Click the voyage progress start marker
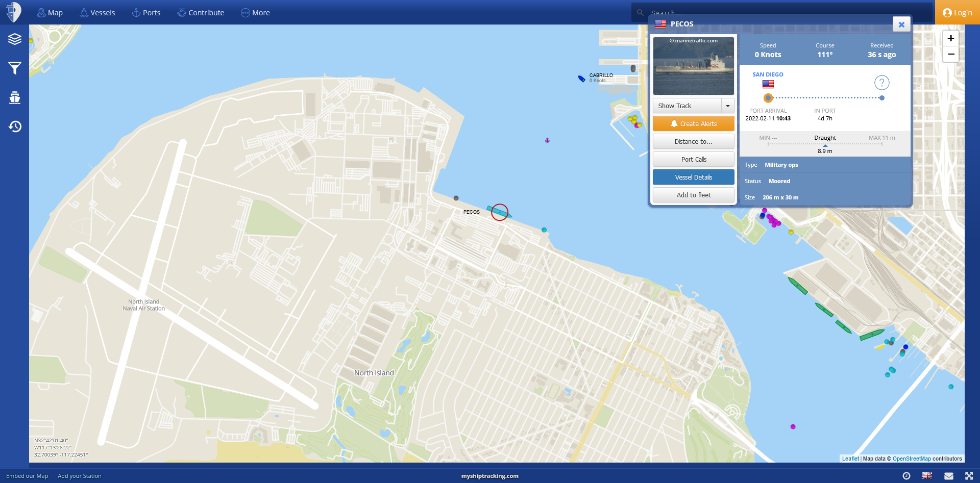The height and width of the screenshot is (483, 980). click(768, 98)
